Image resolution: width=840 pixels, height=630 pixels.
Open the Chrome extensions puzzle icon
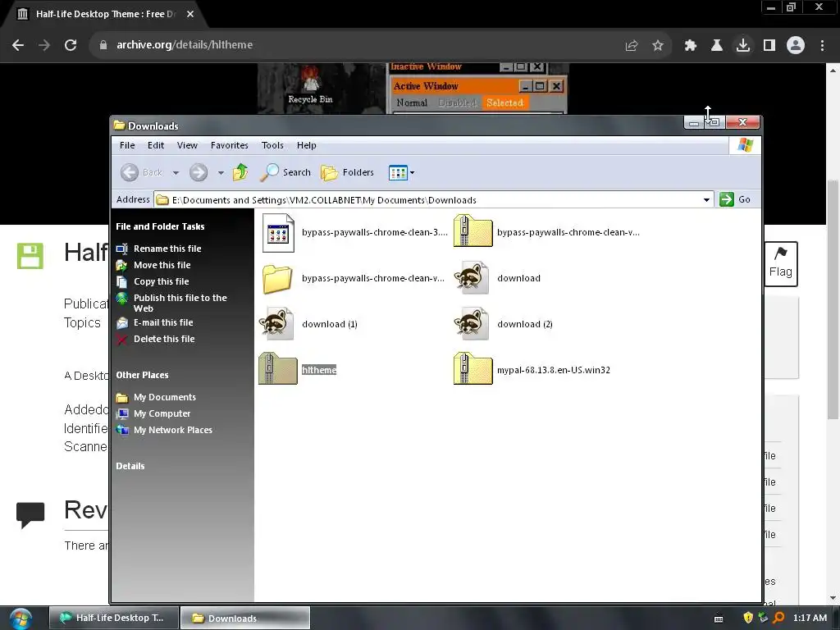click(691, 46)
